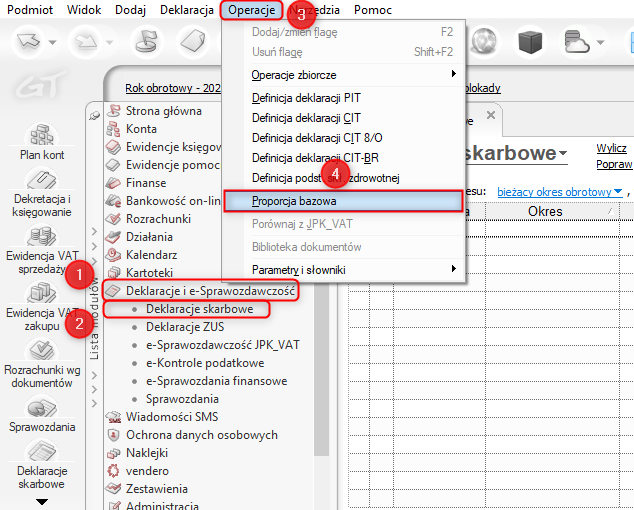This screenshot has width=634, height=510.
Task: Select Deklaracje skarbowe submodule
Action: pos(199,309)
